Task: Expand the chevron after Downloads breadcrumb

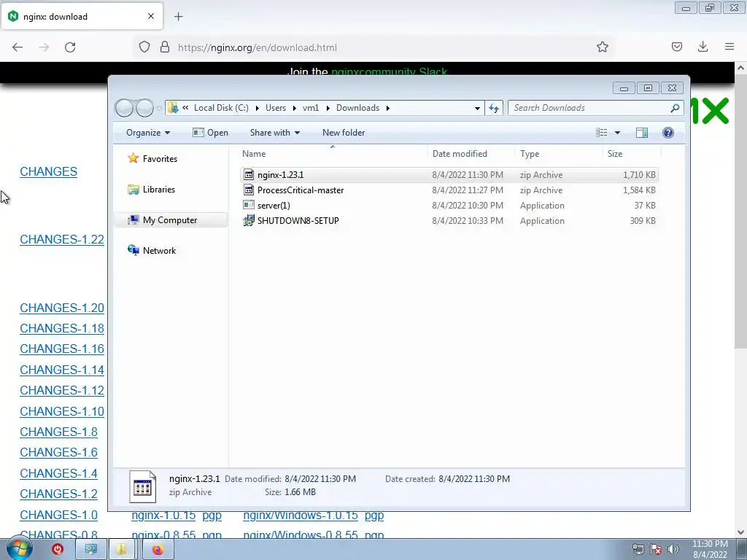Action: coord(388,108)
